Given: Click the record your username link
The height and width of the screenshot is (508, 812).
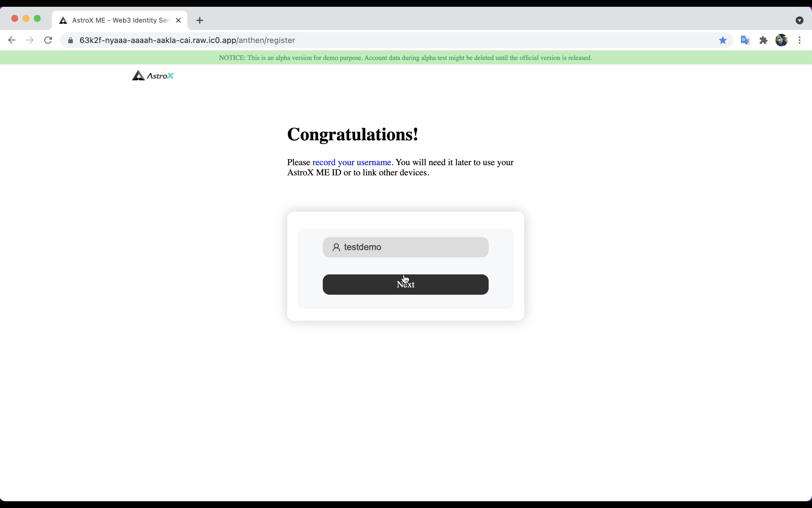Looking at the screenshot, I should [352, 162].
